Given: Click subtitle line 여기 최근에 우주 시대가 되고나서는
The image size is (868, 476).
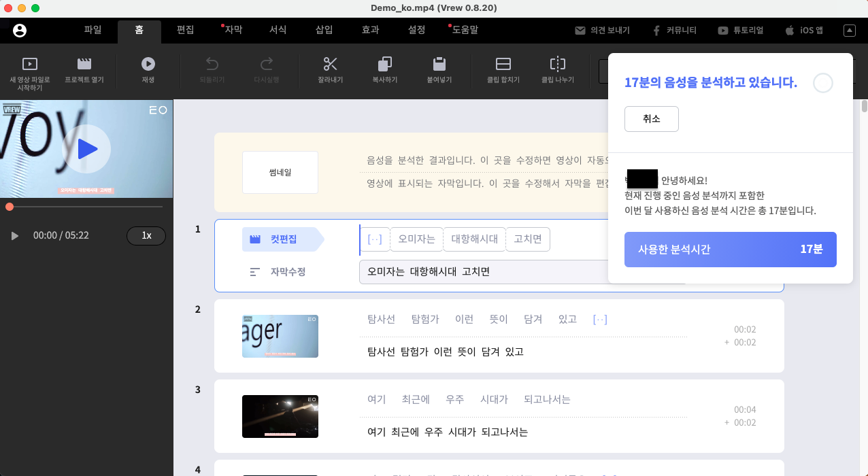Looking at the screenshot, I should (447, 432).
